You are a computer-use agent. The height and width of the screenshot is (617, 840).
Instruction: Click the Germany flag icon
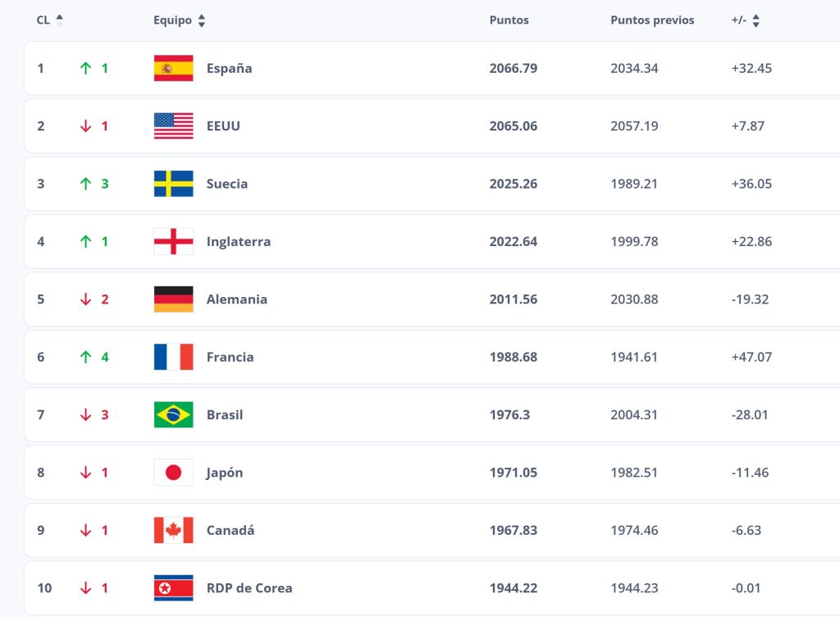pyautogui.click(x=173, y=299)
